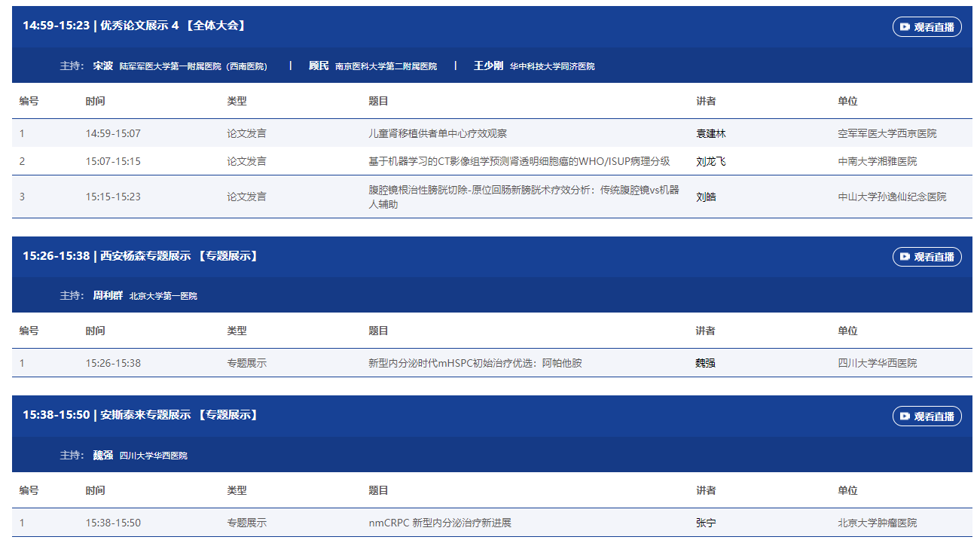Click 论文发言 type in 袁建林 row

point(247,133)
